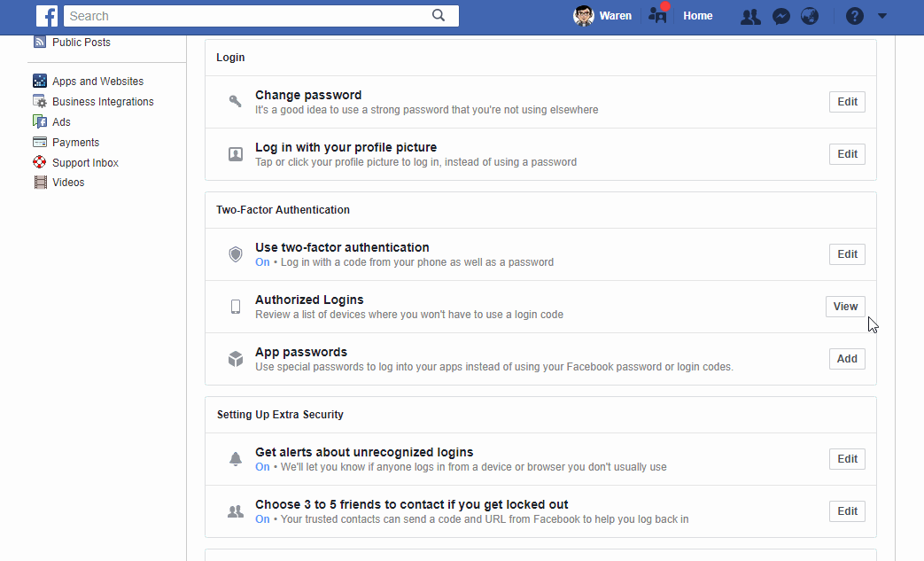Screen dimensions: 924x561
Task: Click the Payments card icon in sidebar
Action: pos(39,142)
